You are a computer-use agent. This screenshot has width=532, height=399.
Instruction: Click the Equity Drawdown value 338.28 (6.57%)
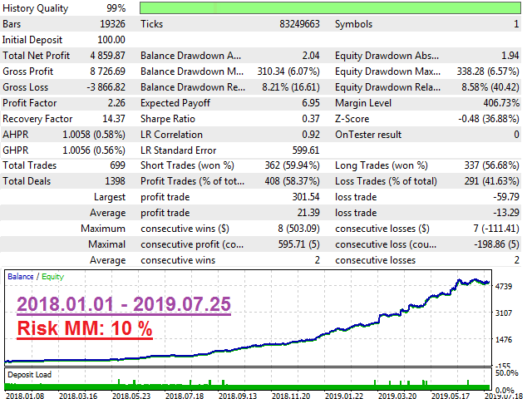pyautogui.click(x=488, y=71)
